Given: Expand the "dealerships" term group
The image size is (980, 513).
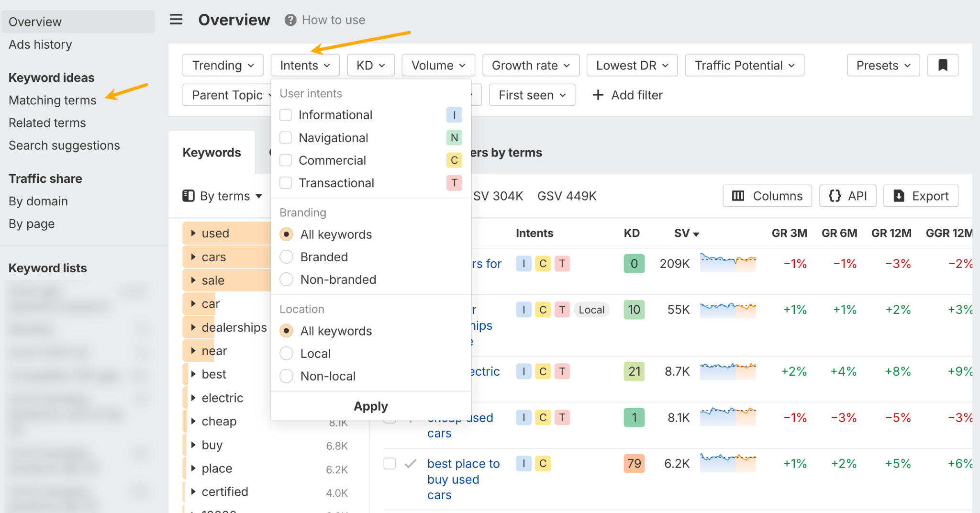Looking at the screenshot, I should (x=193, y=327).
